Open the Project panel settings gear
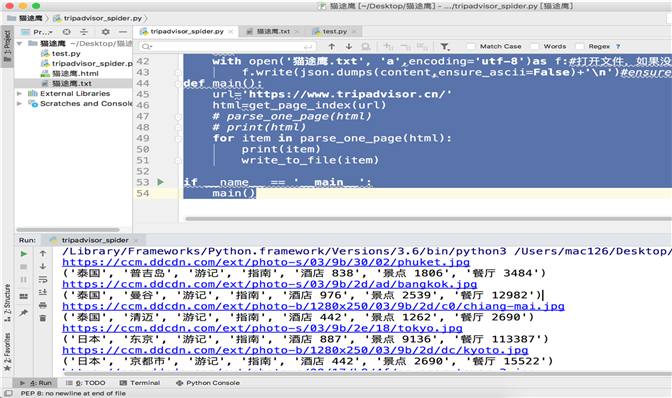 tap(105, 32)
